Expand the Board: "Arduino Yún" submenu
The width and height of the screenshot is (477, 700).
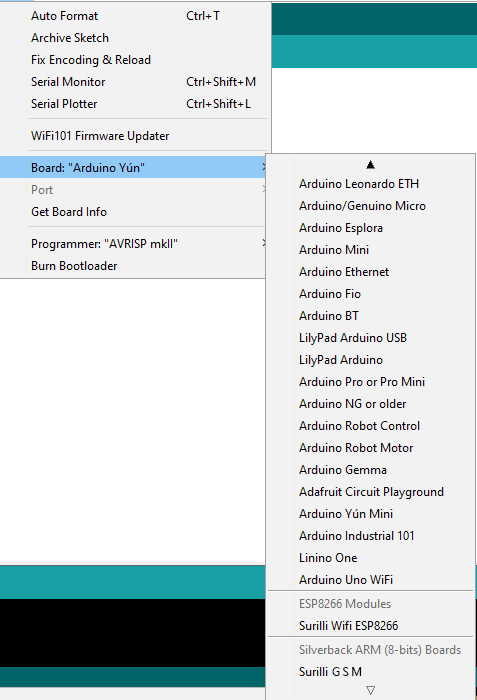point(133,167)
